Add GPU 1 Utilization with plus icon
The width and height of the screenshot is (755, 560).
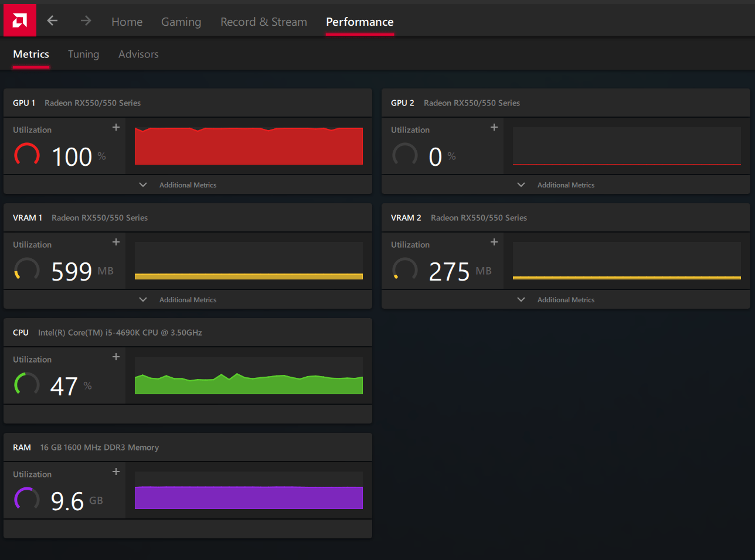coord(116,127)
